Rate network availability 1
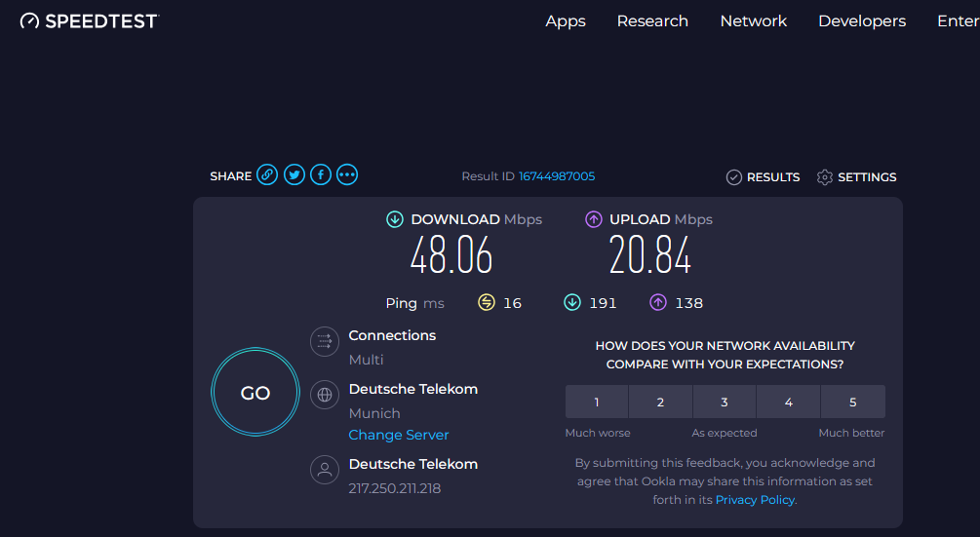 point(596,403)
